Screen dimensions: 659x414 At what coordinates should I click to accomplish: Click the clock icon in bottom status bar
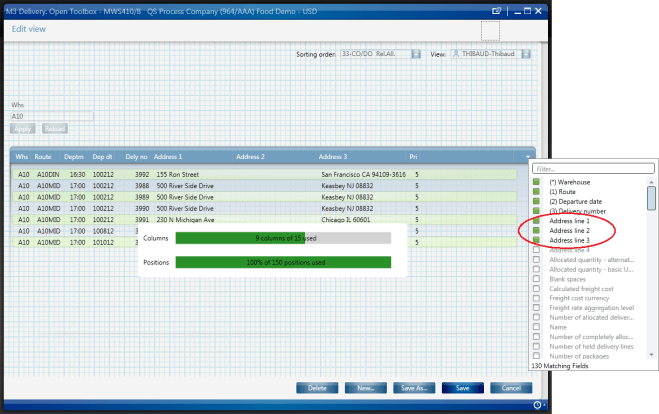538,405
